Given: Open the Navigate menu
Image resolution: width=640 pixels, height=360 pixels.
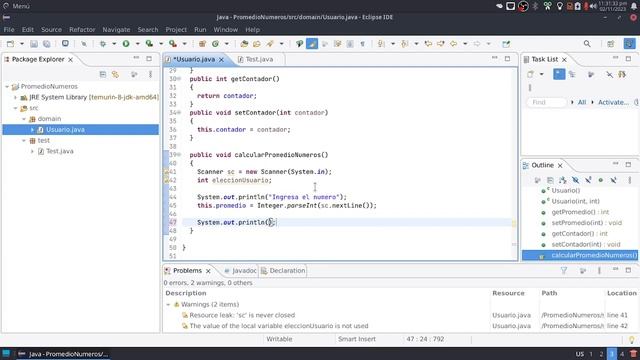Looking at the screenshot, I should [x=116, y=30].
